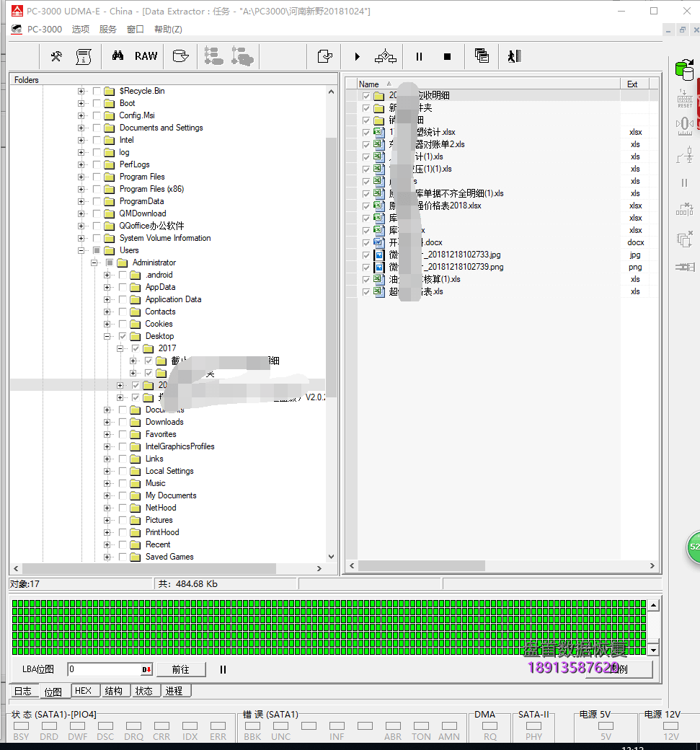This screenshot has height=750, width=700.
Task: Open the 帮助(Z) menu
Action: [x=168, y=29]
